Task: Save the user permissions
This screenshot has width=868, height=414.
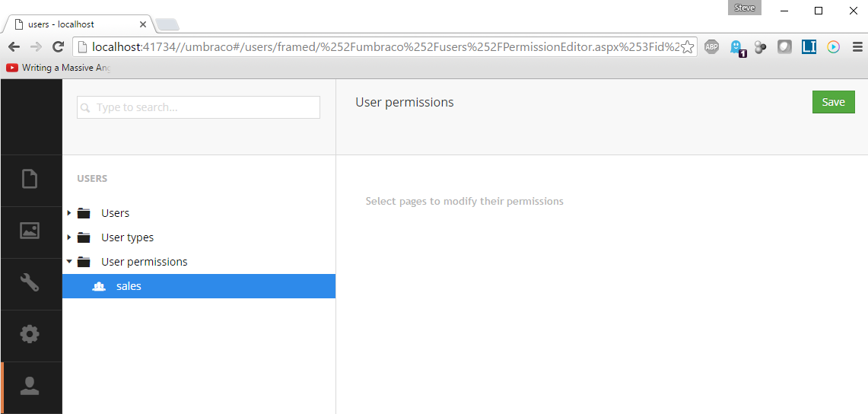Action: click(833, 102)
